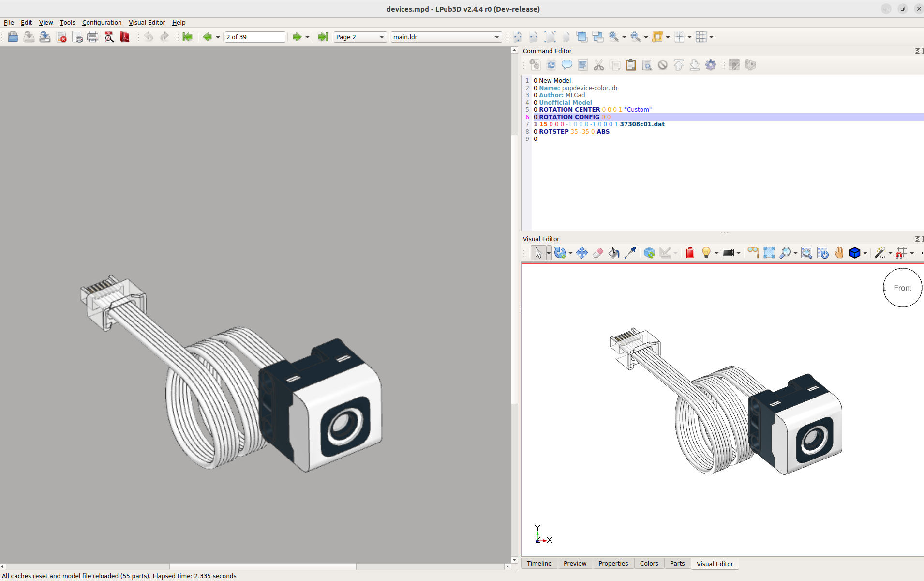Jump to the last page of the document

tap(322, 36)
